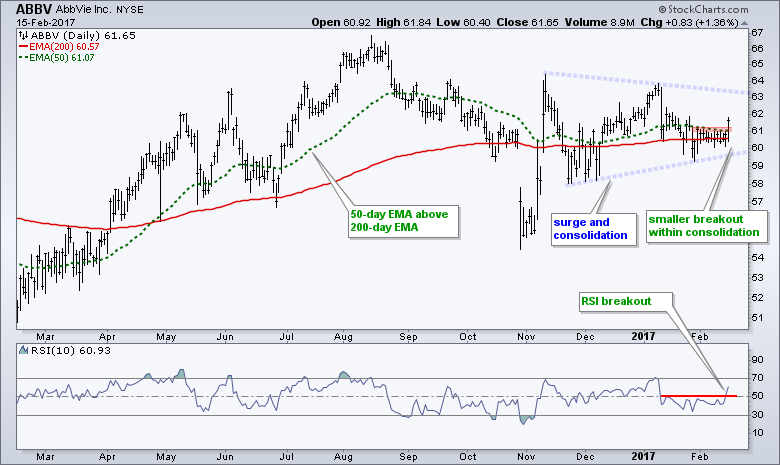The image size is (780, 465).
Task: Click the Dec label under the RSI panel
Action: tap(585, 457)
